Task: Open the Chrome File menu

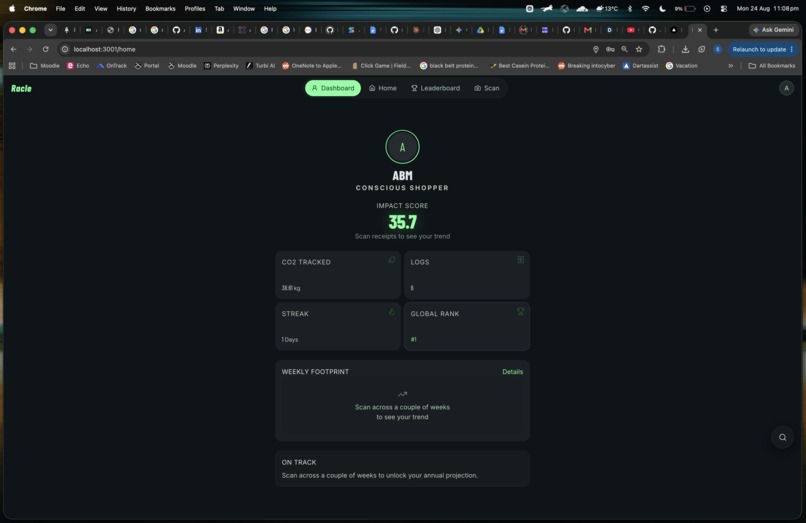Action: pos(60,9)
